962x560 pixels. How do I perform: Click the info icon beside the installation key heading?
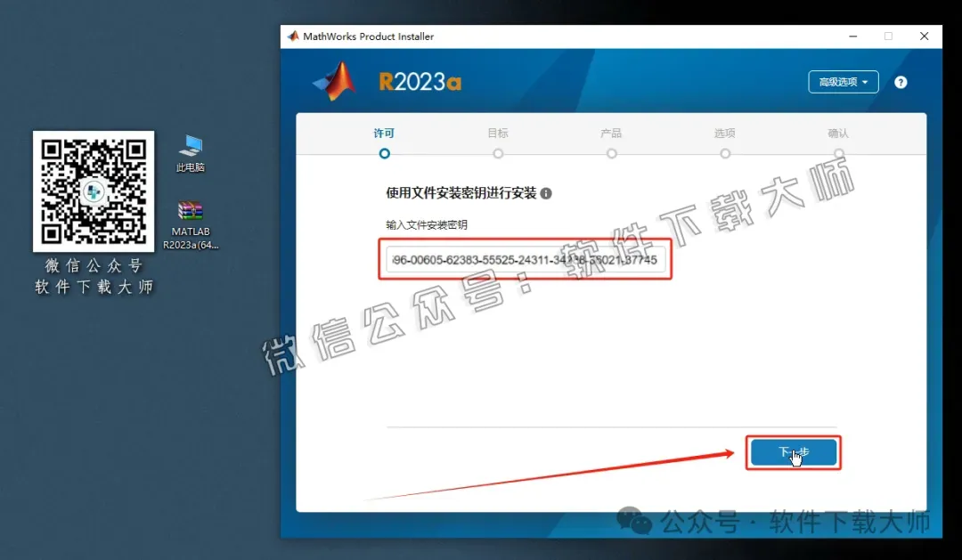pos(545,194)
